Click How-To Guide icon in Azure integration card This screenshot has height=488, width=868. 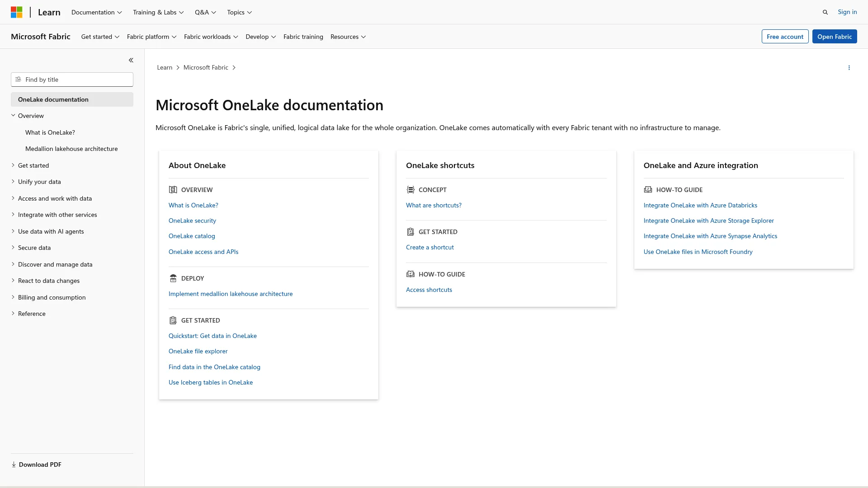648,190
